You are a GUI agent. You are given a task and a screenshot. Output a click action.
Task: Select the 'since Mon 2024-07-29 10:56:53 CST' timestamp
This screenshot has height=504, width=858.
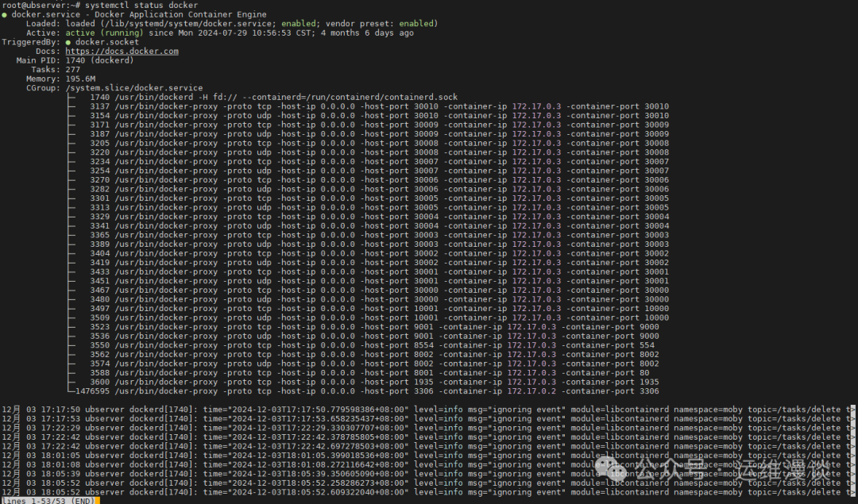pyautogui.click(x=230, y=33)
